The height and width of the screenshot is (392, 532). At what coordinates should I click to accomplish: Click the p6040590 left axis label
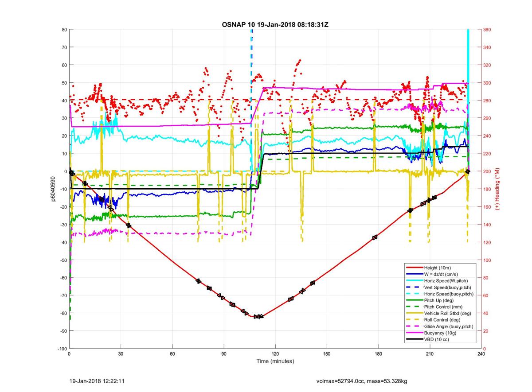[x=53, y=189]
